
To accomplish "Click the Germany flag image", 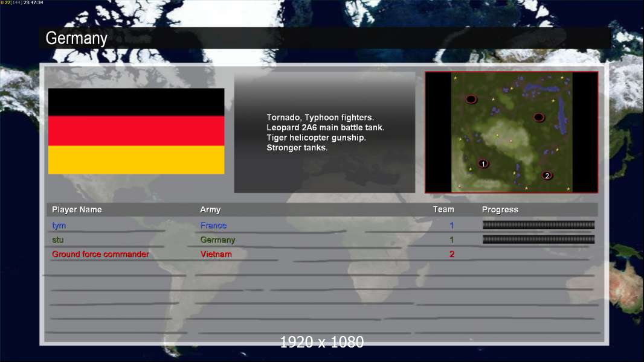I will 137,131.
